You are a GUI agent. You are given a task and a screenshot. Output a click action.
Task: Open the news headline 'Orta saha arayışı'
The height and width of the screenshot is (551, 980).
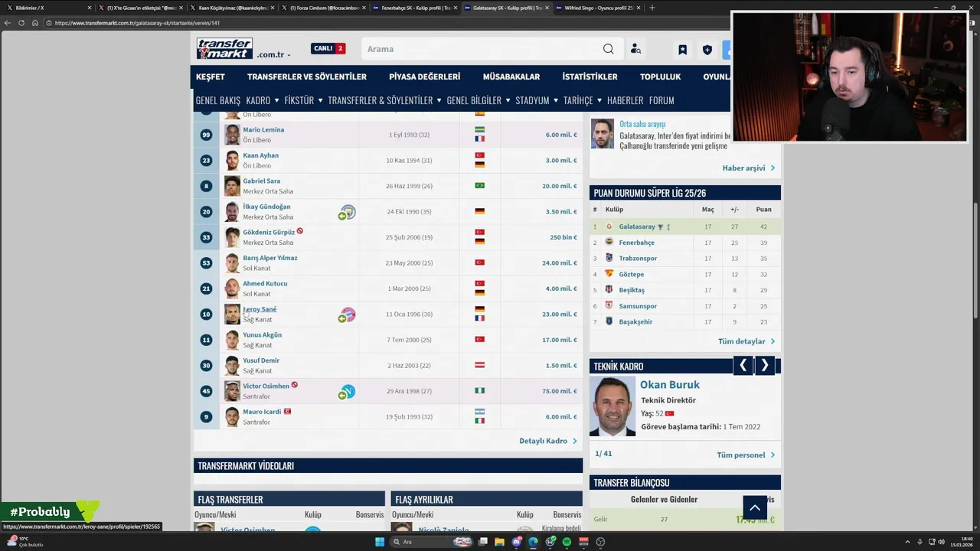click(x=642, y=124)
